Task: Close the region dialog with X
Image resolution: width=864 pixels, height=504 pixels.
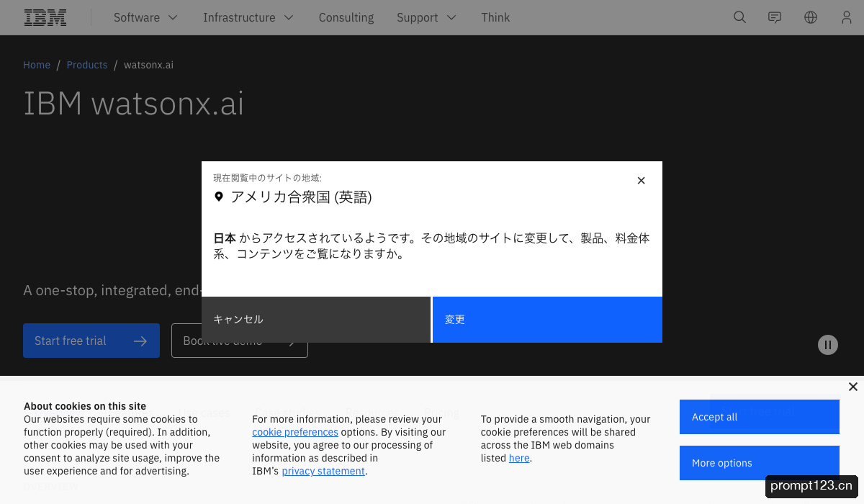Action: (642, 181)
